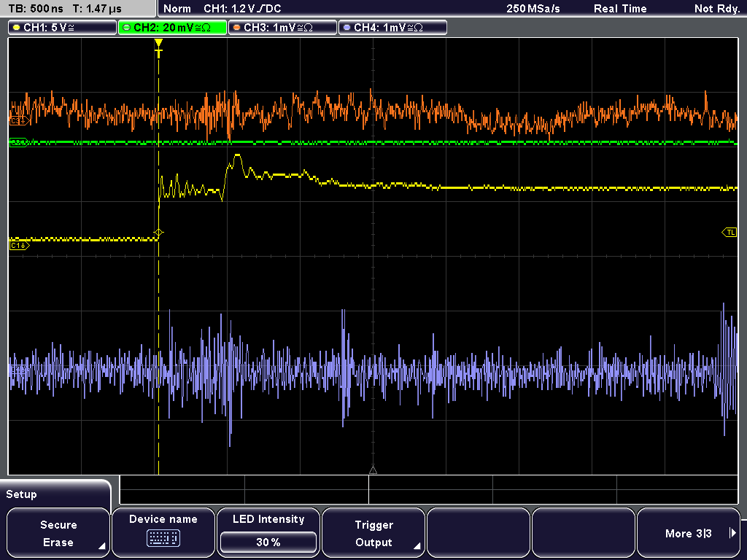The image size is (747, 560).
Task: Select the CH3: 1 mV channel tab
Action: [282, 28]
